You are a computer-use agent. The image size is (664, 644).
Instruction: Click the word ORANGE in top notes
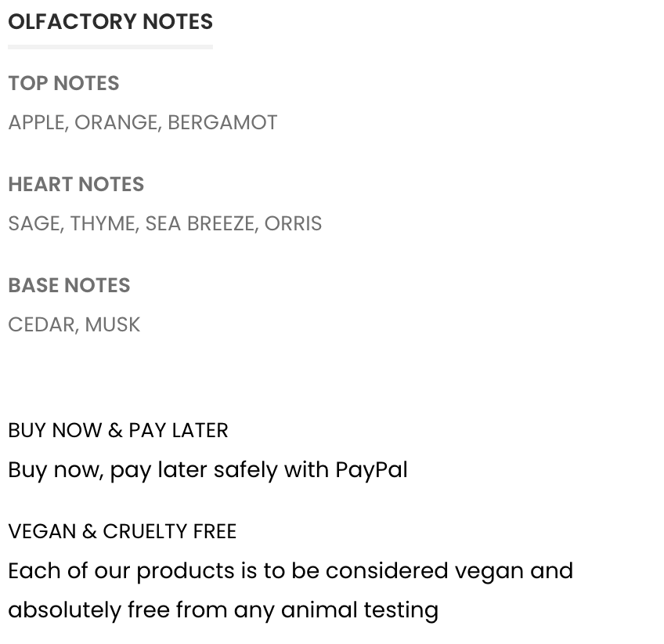coord(117,122)
